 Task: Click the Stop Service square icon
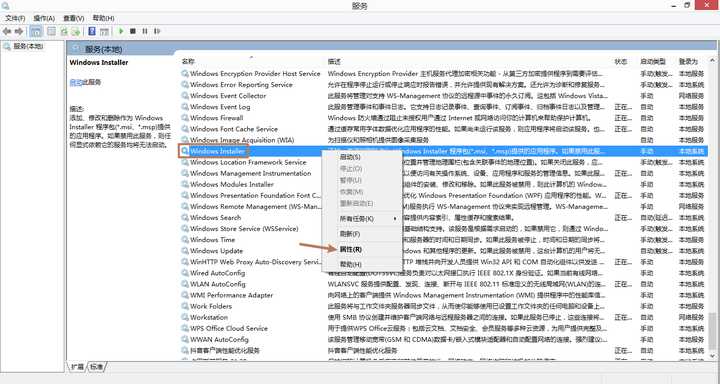click(x=133, y=31)
